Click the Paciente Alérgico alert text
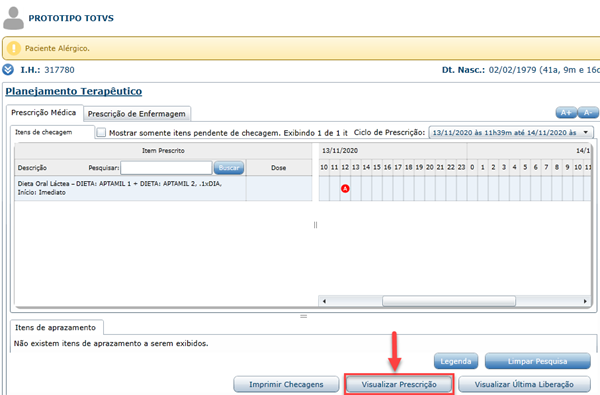This screenshot has width=600, height=395. coord(57,48)
